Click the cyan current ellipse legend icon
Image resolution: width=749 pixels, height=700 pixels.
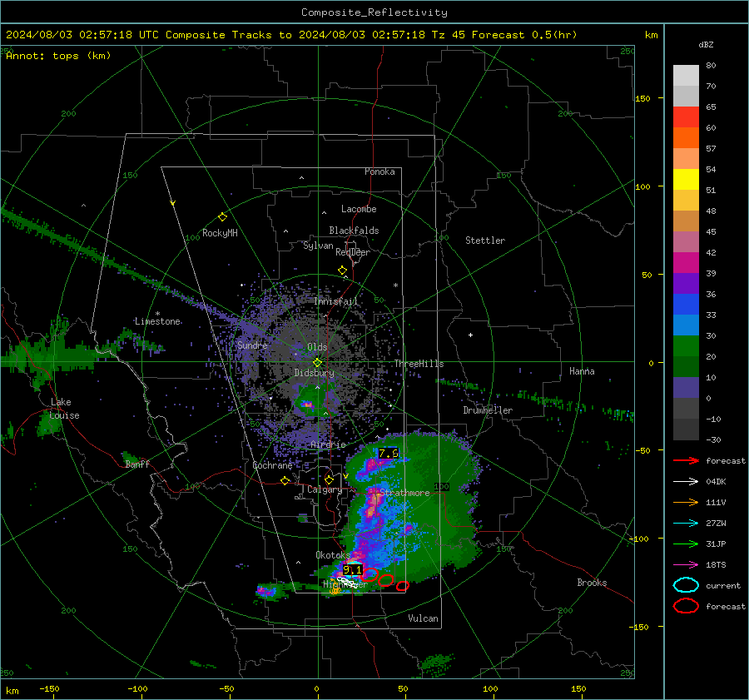pyautogui.click(x=686, y=585)
